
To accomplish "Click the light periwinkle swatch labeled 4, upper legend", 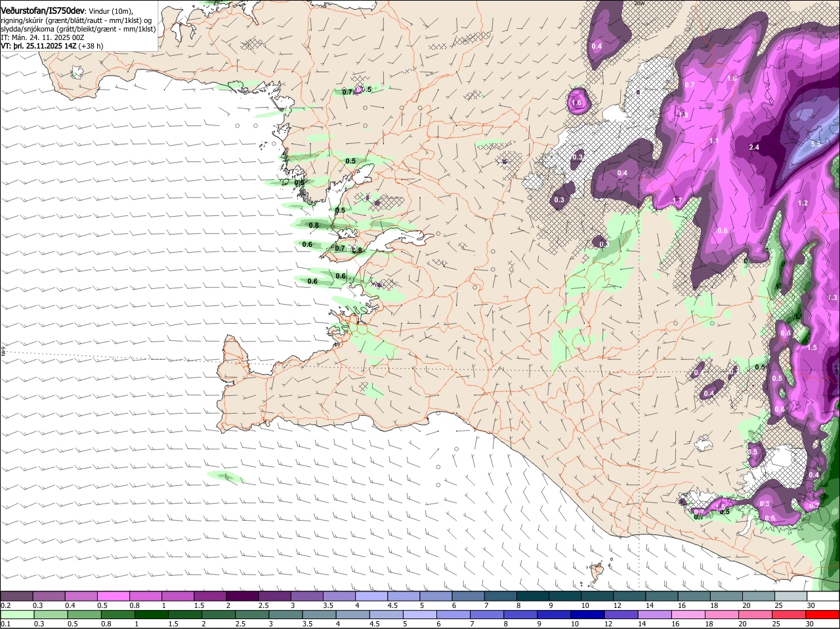I will coord(371,596).
